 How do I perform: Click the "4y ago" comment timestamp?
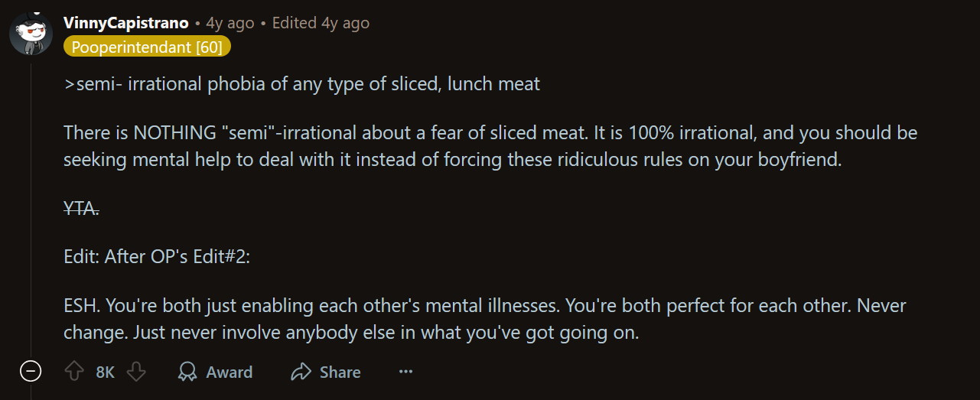pyautogui.click(x=230, y=23)
